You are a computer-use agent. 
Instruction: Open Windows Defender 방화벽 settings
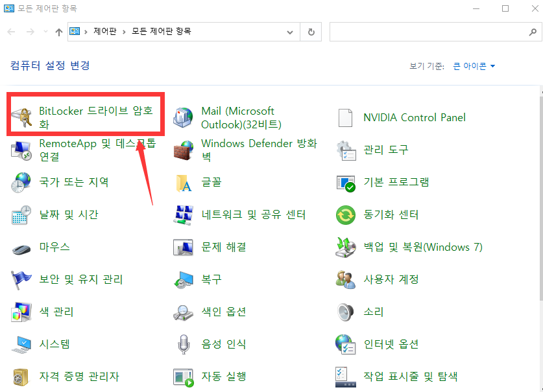point(256,150)
